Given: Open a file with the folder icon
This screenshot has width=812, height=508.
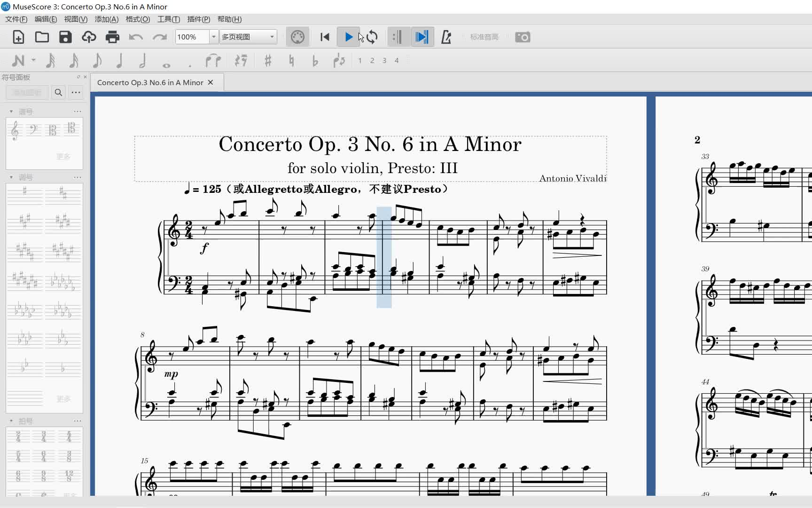Looking at the screenshot, I should coord(42,37).
